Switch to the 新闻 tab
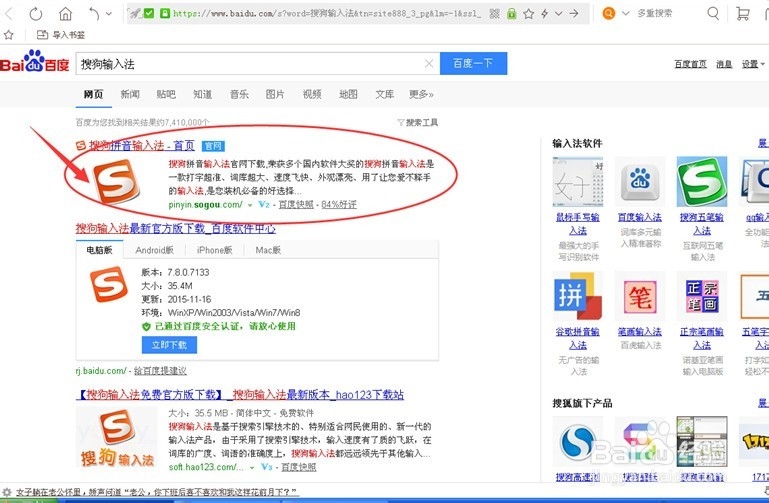Image resolution: width=769 pixels, height=503 pixels. pyautogui.click(x=130, y=94)
